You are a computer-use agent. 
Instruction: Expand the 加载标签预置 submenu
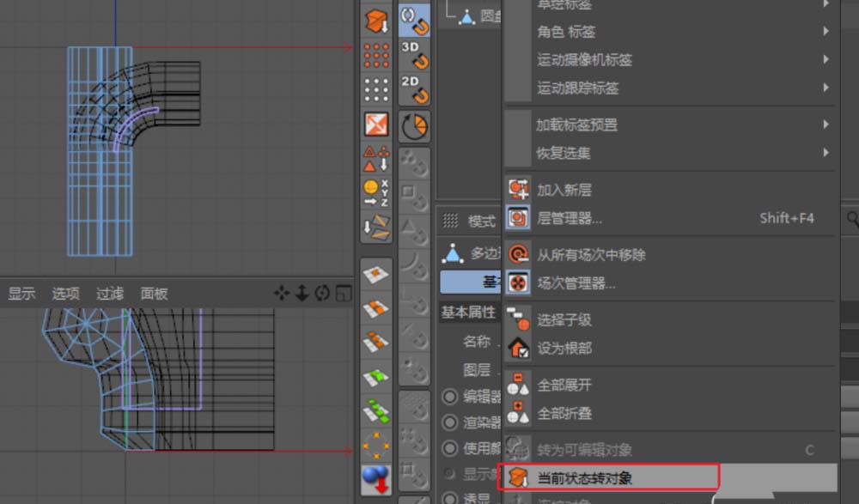569,124
